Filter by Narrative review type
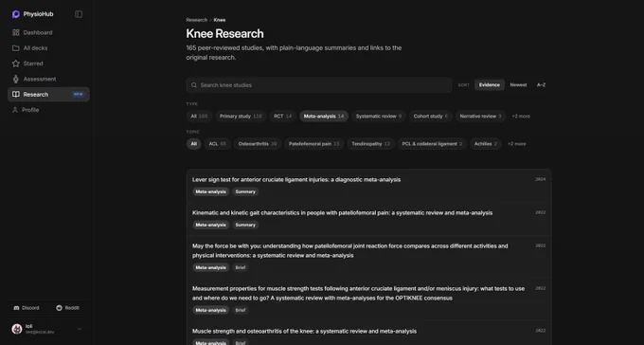The height and width of the screenshot is (345, 644). (x=480, y=117)
